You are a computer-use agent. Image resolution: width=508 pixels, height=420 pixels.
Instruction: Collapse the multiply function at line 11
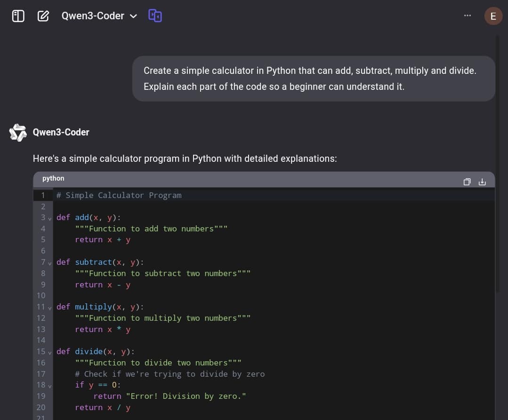50,308
